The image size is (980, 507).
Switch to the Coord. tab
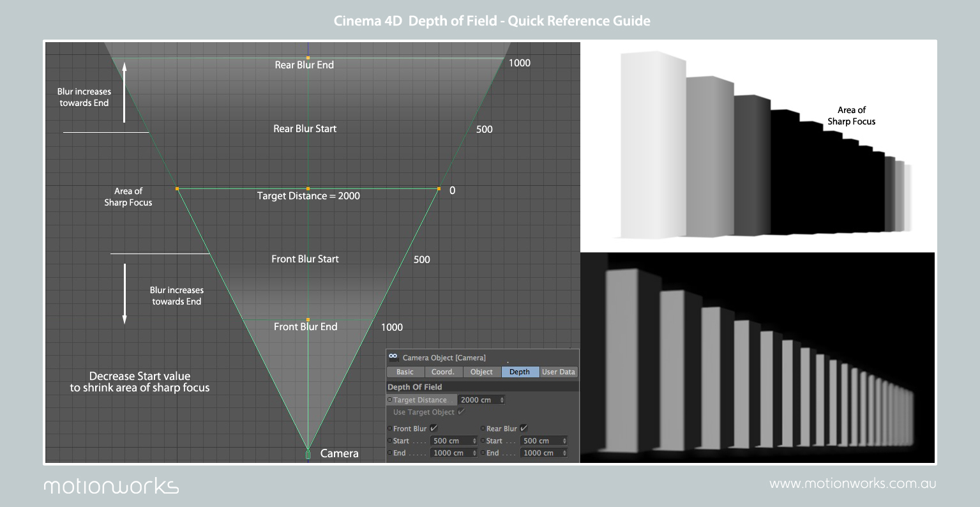pos(443,372)
